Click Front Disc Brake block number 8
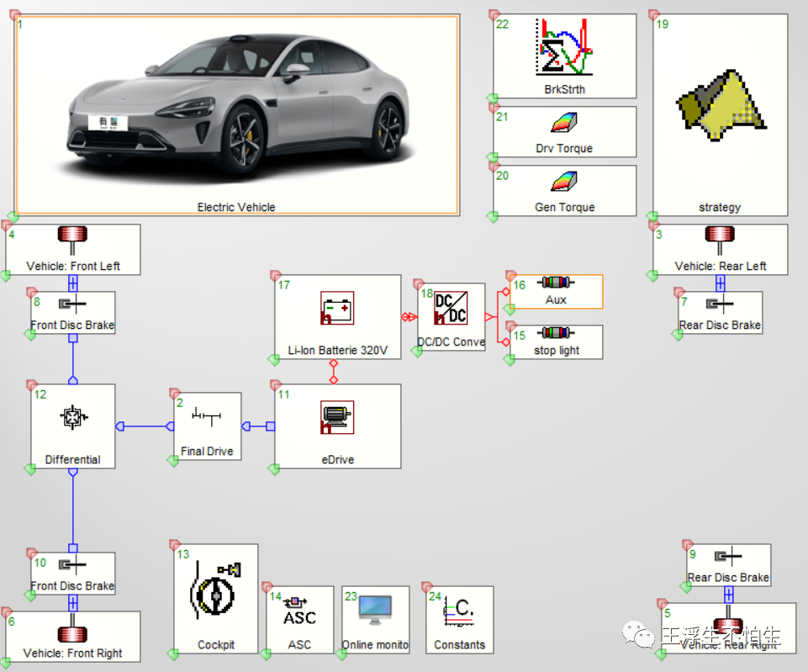The width and height of the screenshot is (808, 672). pyautogui.click(x=72, y=313)
